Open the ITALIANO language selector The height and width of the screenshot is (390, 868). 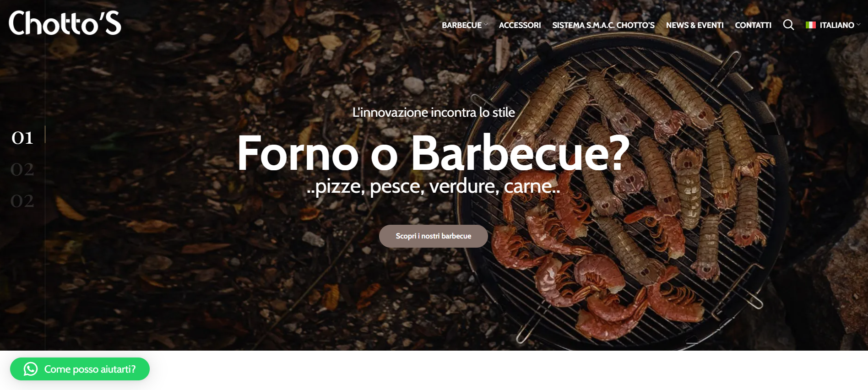click(x=833, y=25)
